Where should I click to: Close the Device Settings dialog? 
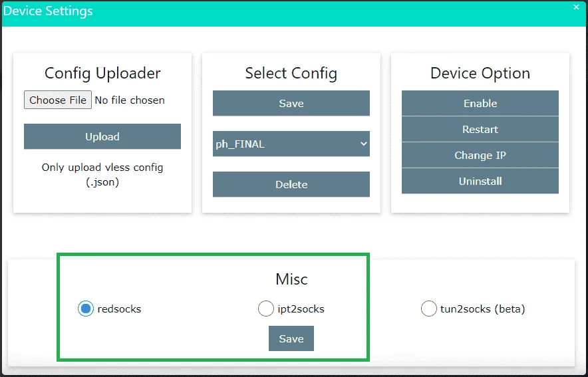pyautogui.click(x=577, y=7)
